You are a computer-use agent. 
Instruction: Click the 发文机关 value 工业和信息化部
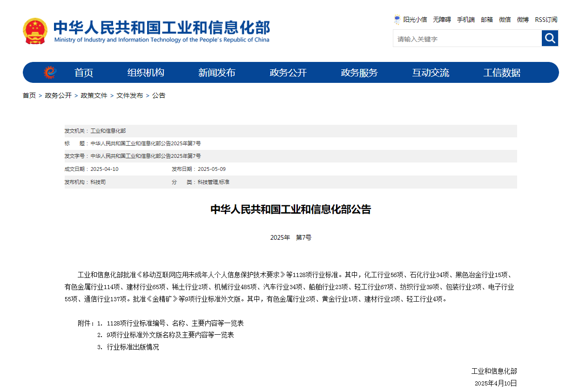(108, 131)
